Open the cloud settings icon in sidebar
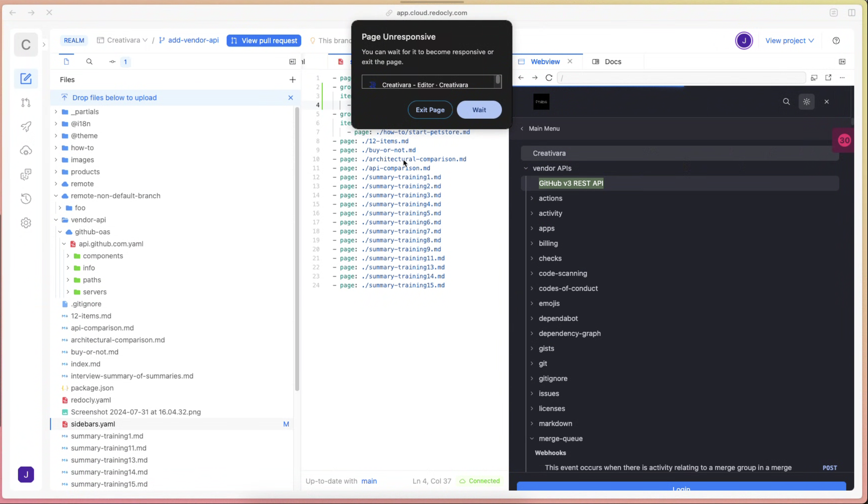Screen dimensions: 868x504 [x=26, y=150]
